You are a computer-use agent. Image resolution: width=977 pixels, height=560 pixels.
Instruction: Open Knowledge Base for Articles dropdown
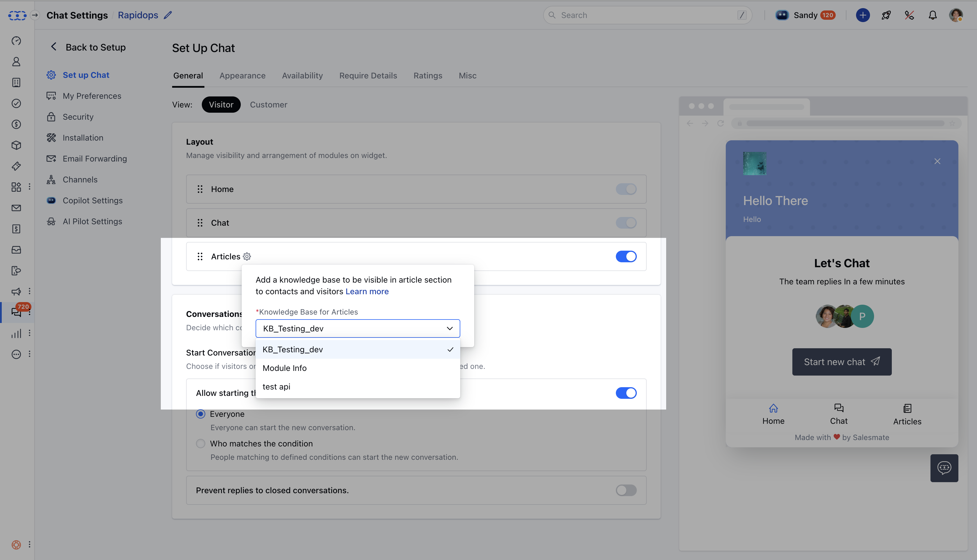coord(358,329)
